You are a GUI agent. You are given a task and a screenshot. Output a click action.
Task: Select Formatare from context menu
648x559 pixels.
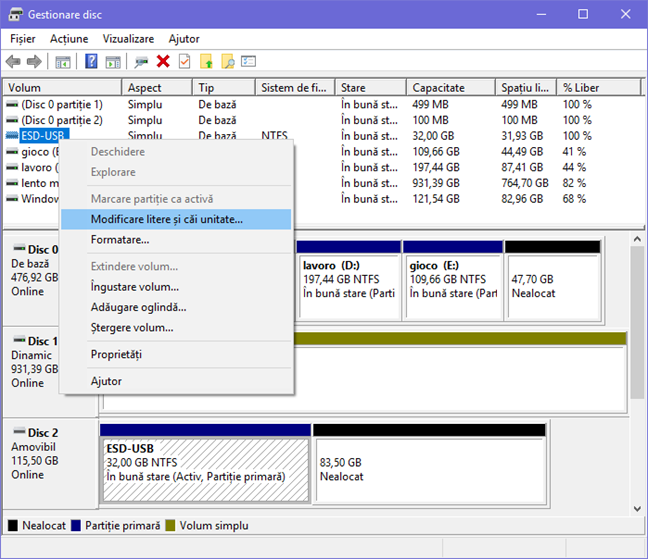[119, 240]
